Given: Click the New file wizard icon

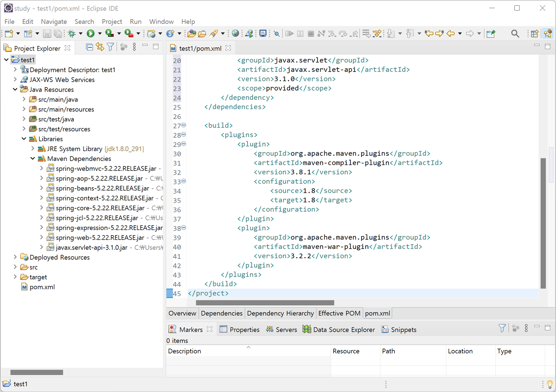Looking at the screenshot, I should point(9,34).
